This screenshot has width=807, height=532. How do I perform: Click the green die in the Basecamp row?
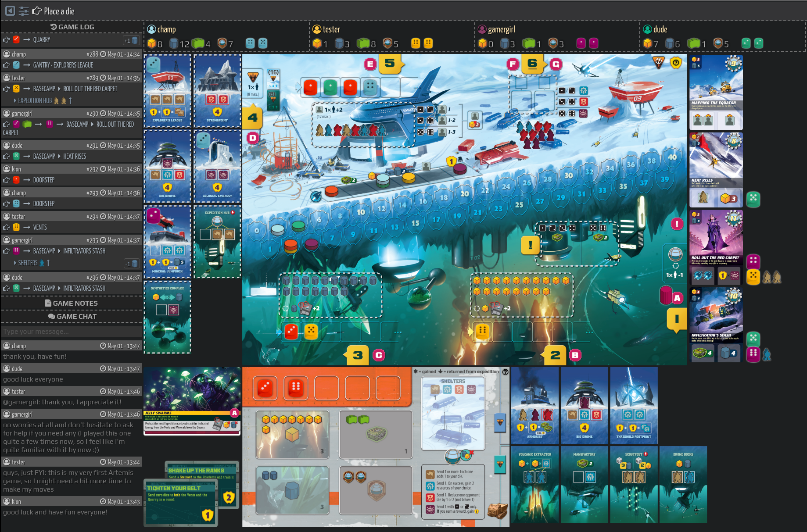click(330, 87)
